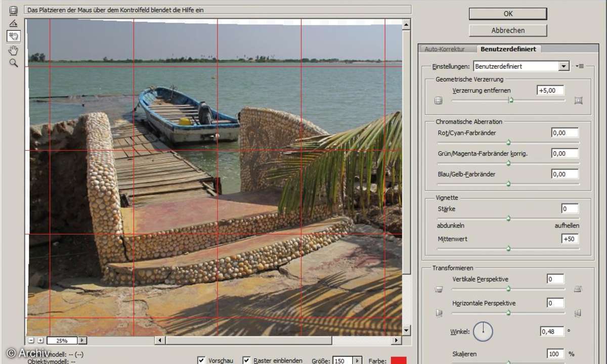The image size is (607, 364).
Task: Click the help text about 'Platzieren der Maus'
Action: point(116,10)
